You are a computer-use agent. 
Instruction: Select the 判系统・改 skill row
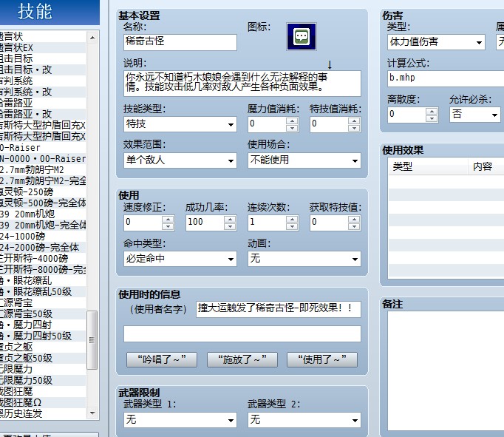(43, 92)
